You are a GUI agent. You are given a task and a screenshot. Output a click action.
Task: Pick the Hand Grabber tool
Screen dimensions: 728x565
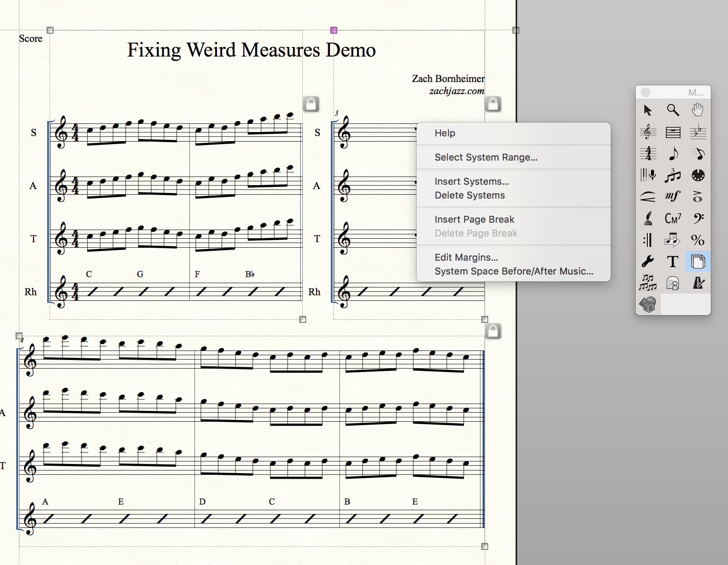(x=697, y=110)
